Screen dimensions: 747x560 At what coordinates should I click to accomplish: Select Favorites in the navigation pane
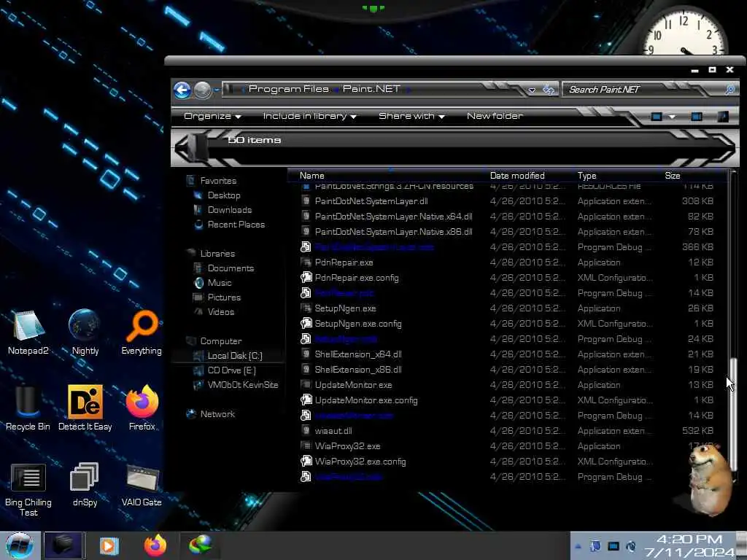coord(218,181)
